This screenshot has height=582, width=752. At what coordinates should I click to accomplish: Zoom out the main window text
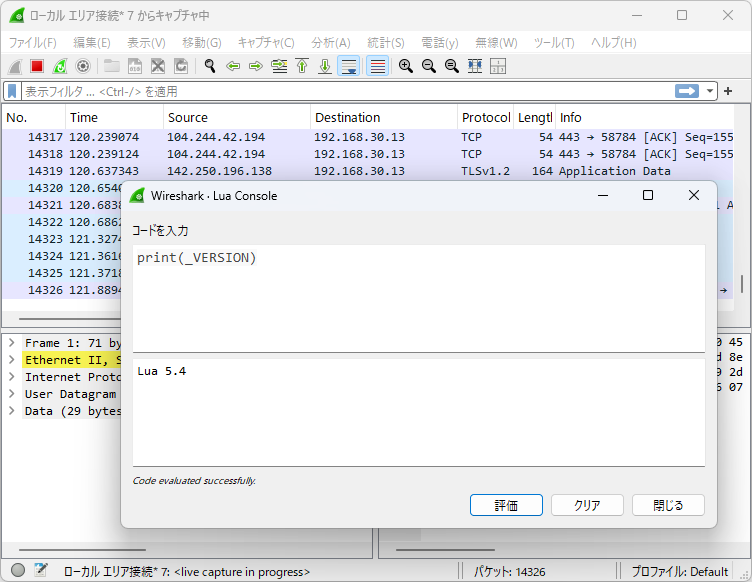coord(429,66)
